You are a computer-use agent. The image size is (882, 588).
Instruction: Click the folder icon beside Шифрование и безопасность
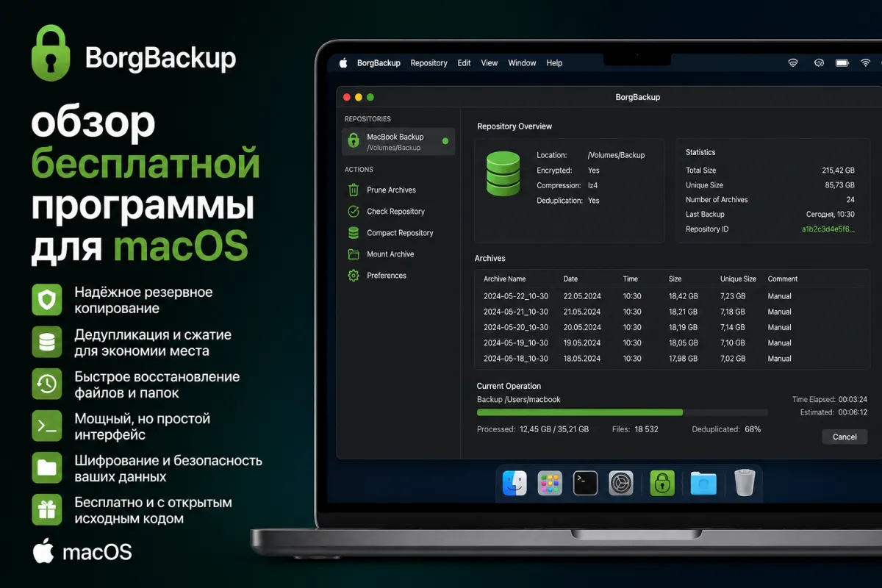(x=46, y=467)
